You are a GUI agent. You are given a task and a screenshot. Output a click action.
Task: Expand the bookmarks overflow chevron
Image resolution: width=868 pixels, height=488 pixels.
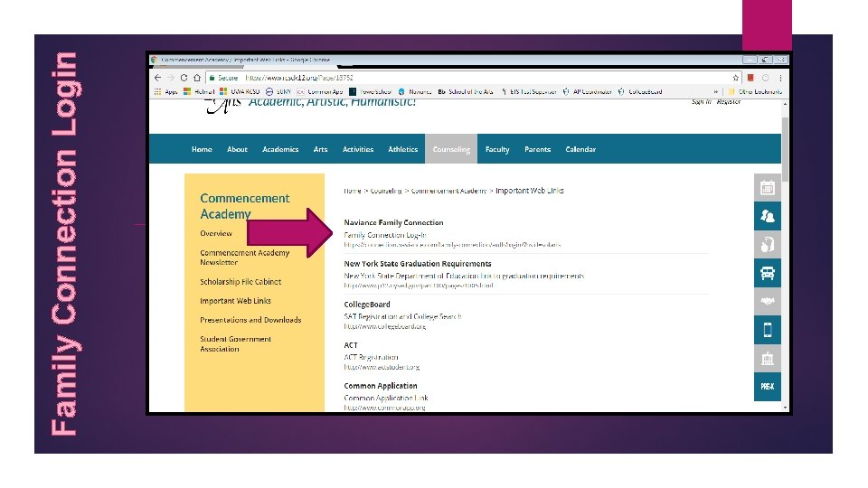tap(716, 92)
